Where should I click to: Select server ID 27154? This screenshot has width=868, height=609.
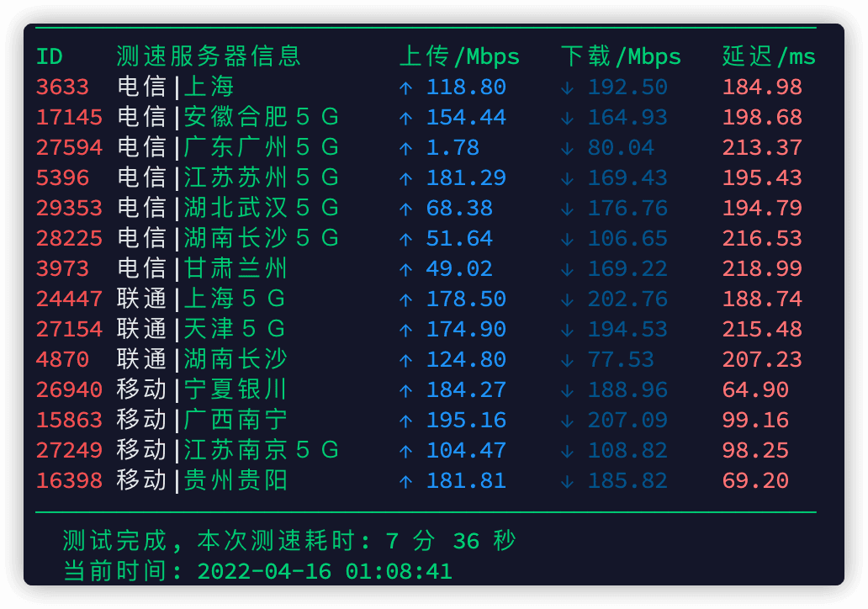pos(69,330)
